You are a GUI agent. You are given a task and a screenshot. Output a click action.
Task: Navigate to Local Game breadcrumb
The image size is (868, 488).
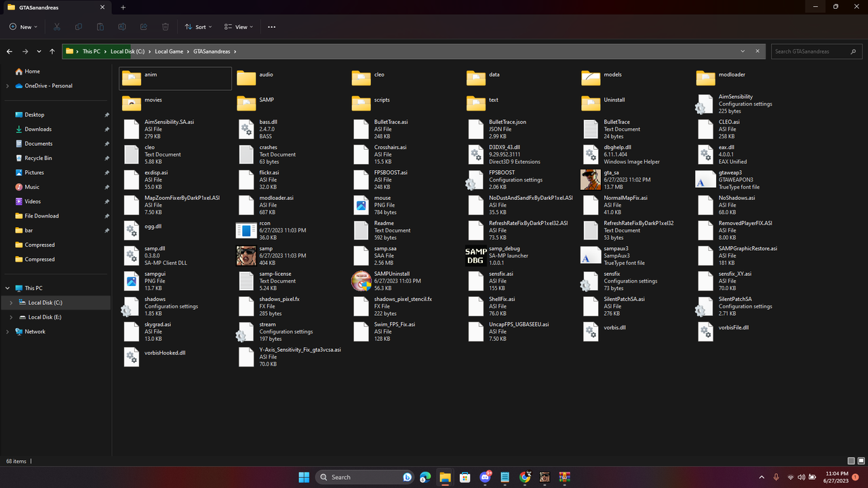169,52
